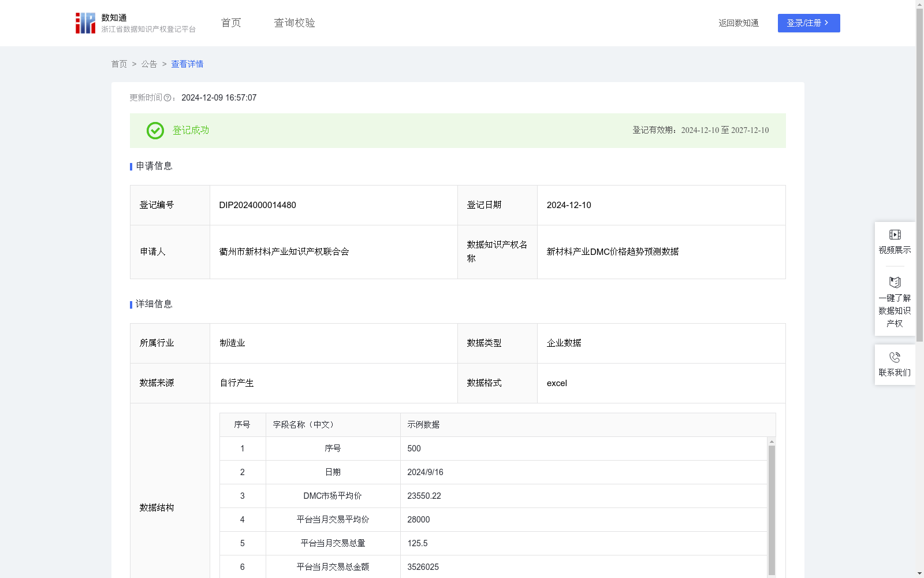This screenshot has width=924, height=578.
Task: Click the 登录/注册 button
Action: 808,23
